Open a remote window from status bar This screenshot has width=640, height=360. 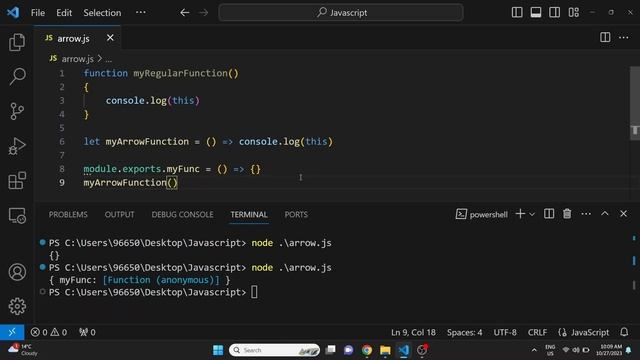pos(12,332)
